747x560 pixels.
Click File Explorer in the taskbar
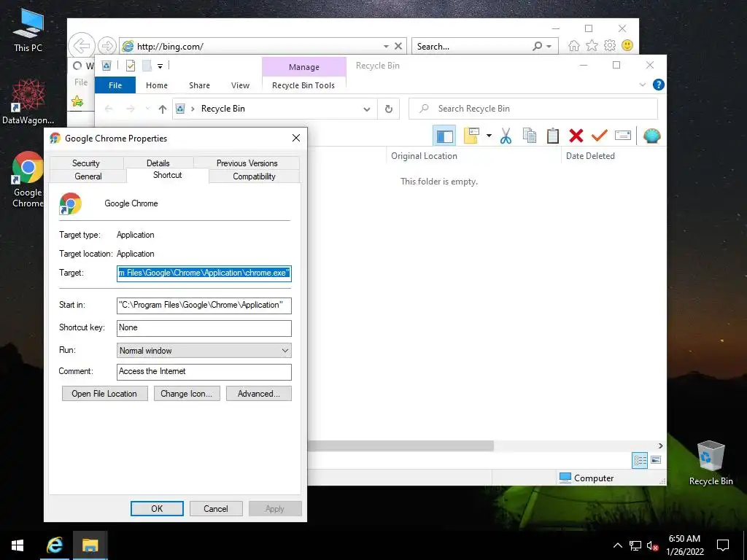pyautogui.click(x=90, y=545)
